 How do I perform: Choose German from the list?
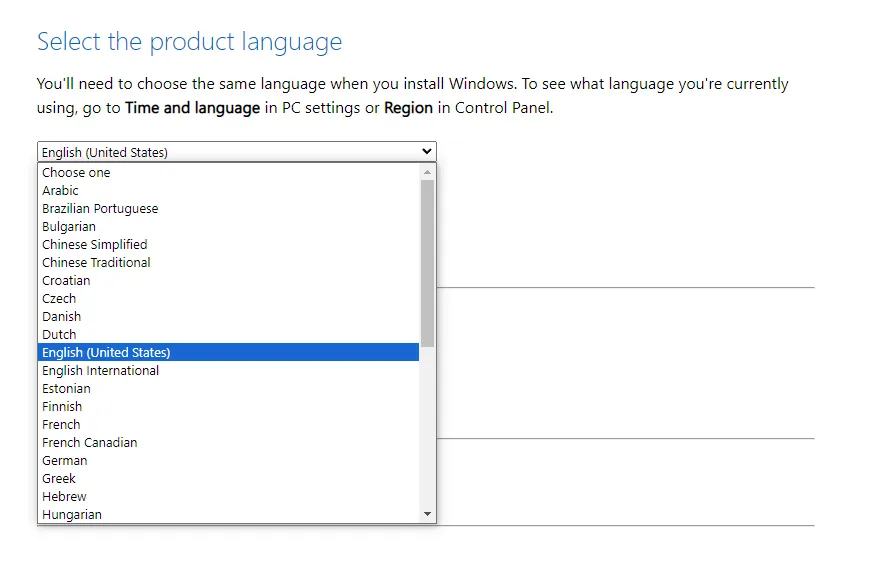pyautogui.click(x=228, y=460)
